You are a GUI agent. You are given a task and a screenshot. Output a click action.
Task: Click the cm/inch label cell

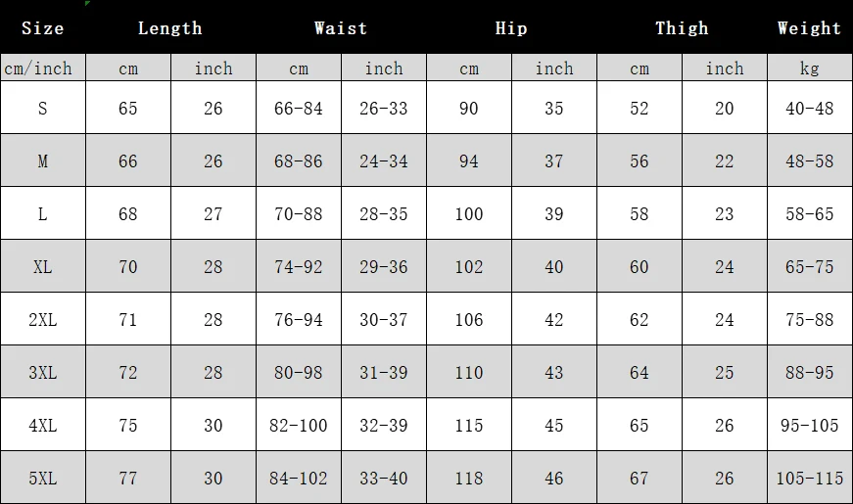click(42, 68)
